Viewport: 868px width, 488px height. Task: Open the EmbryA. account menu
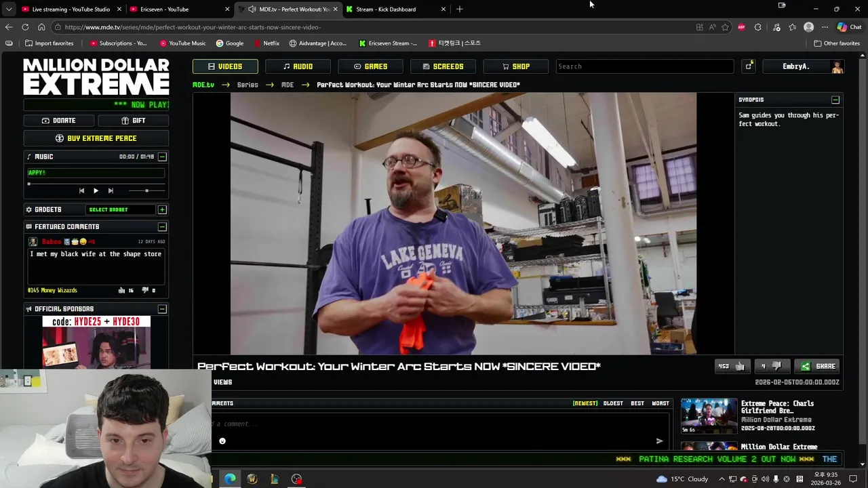coord(803,66)
